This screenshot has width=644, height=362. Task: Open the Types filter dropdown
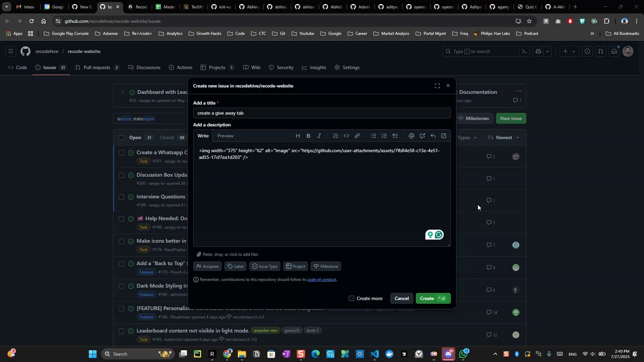[467, 138]
